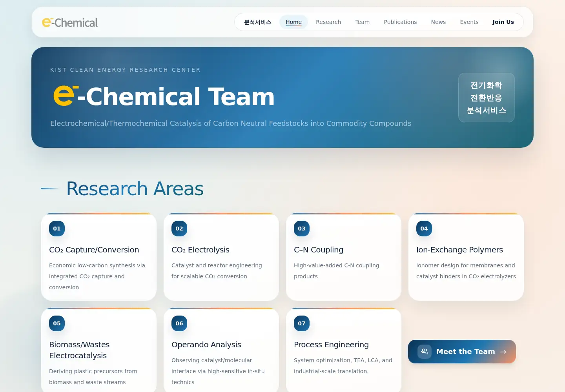The height and width of the screenshot is (392, 565).
Task: Open the Ion-Exchange Polymers card title
Action: 459,250
